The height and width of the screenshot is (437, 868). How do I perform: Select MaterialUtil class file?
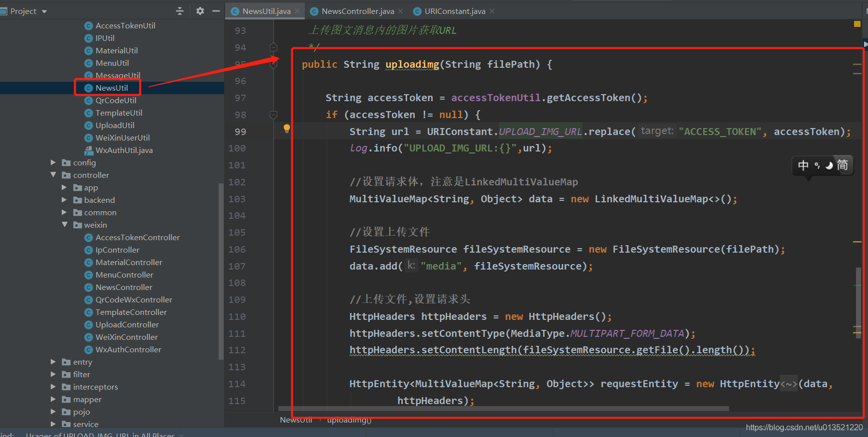117,50
